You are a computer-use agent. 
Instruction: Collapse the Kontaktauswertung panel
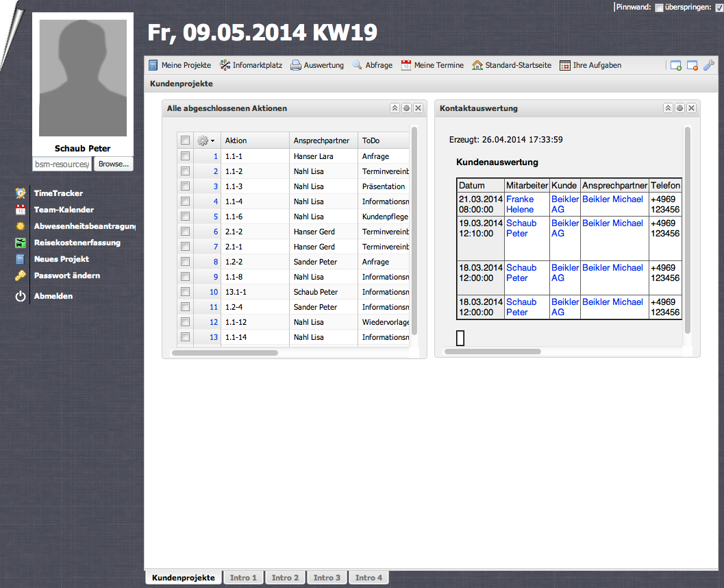click(668, 108)
